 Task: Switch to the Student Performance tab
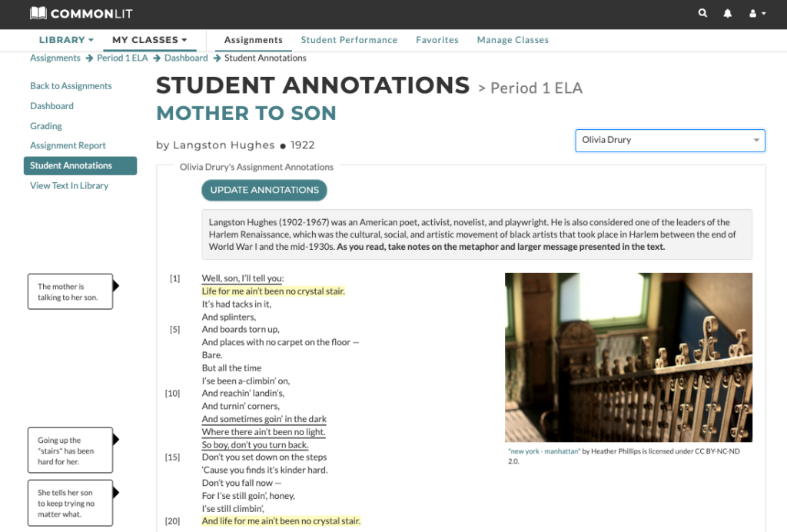(x=349, y=40)
